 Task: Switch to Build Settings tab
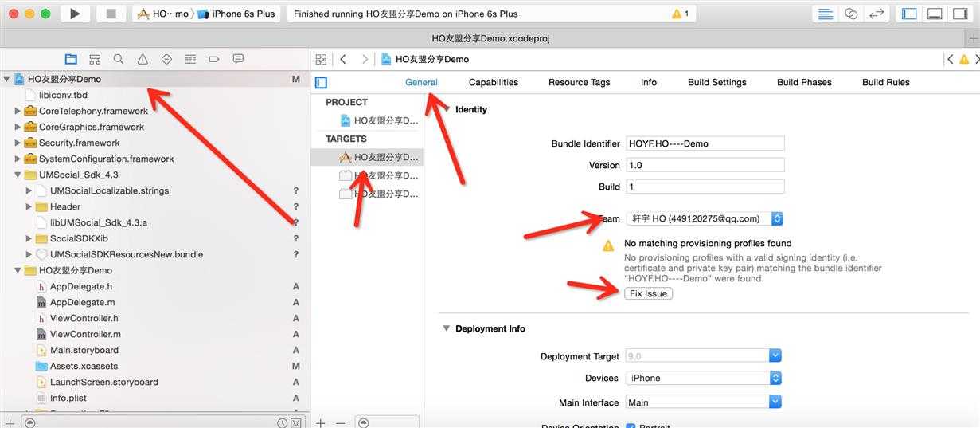[x=717, y=82]
